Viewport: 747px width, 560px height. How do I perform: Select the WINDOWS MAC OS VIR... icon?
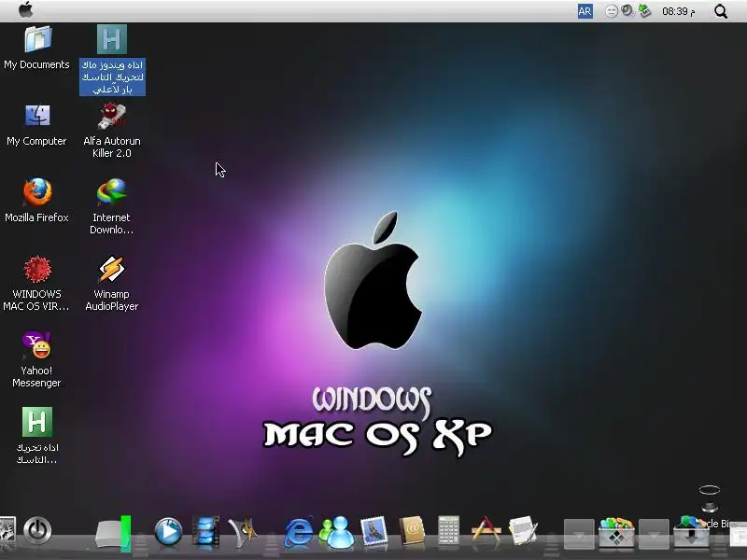pyautogui.click(x=37, y=269)
